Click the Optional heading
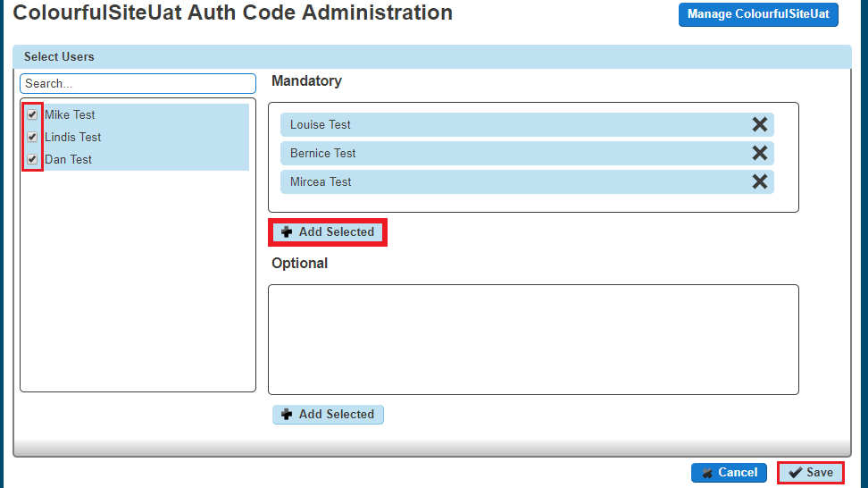868x488 pixels. click(x=299, y=263)
